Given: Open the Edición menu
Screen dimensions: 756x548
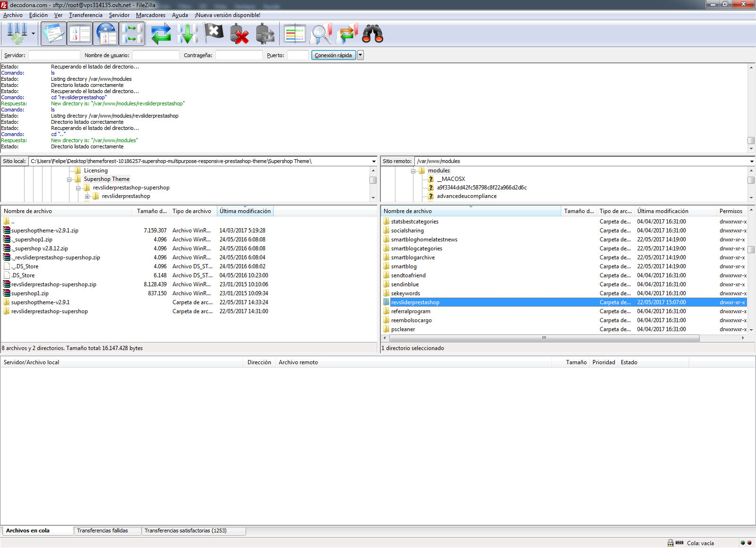Looking at the screenshot, I should [38, 15].
